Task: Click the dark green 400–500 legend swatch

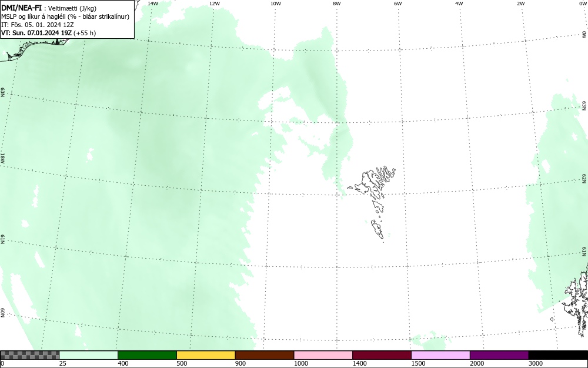Action: [147, 355]
